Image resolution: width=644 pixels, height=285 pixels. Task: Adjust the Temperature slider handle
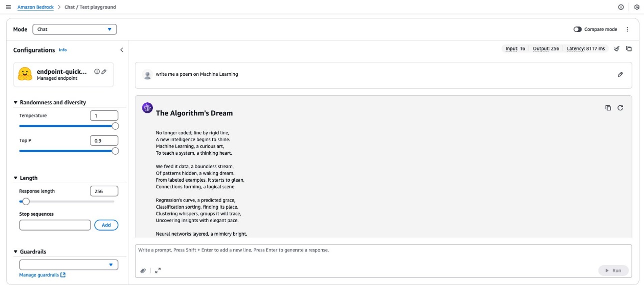click(x=115, y=126)
